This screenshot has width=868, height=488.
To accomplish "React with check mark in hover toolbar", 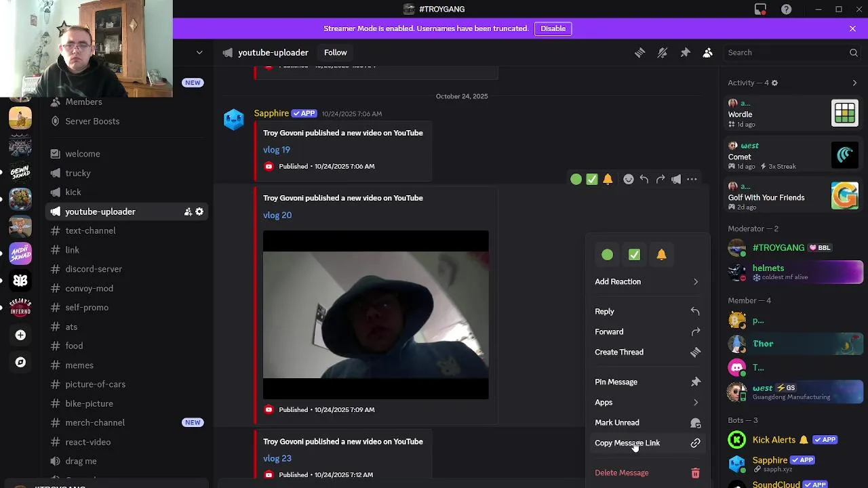I will click(592, 180).
